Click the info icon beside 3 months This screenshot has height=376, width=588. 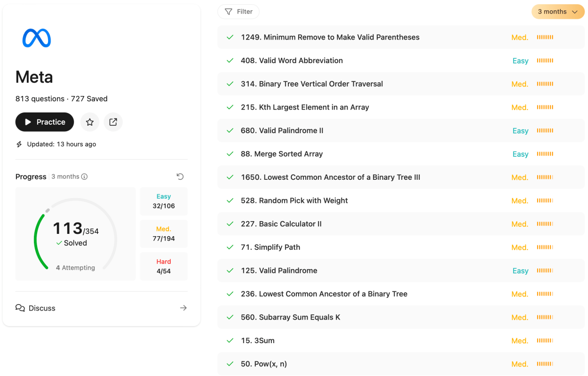[x=85, y=177]
